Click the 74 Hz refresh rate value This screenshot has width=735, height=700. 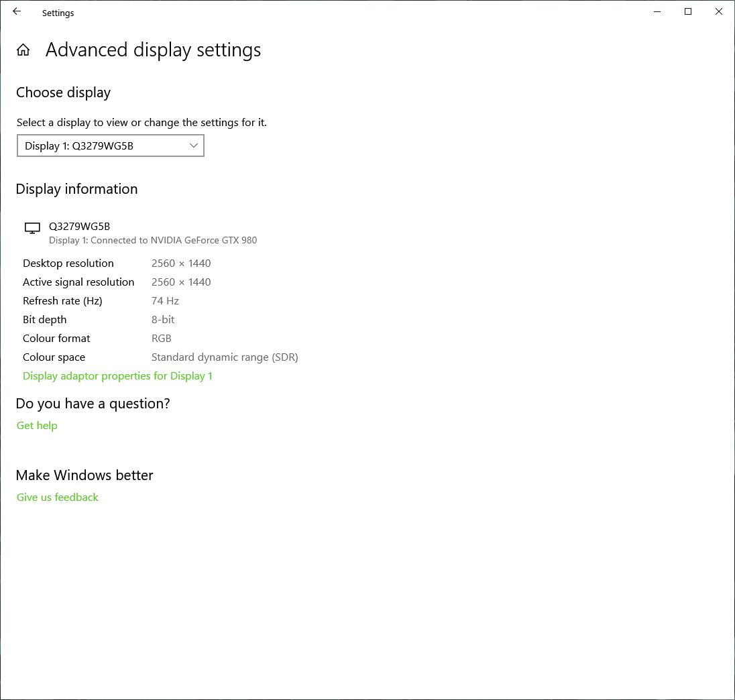[165, 301]
